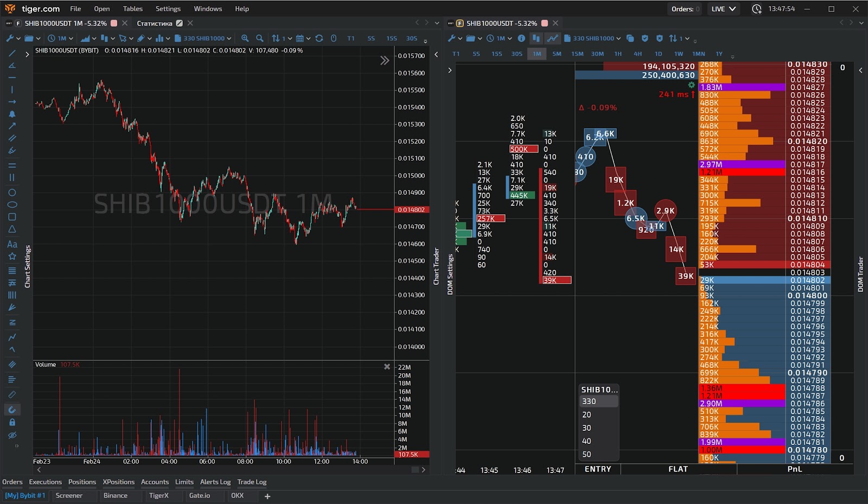Select volume preset 20 in DOM

tap(598, 414)
